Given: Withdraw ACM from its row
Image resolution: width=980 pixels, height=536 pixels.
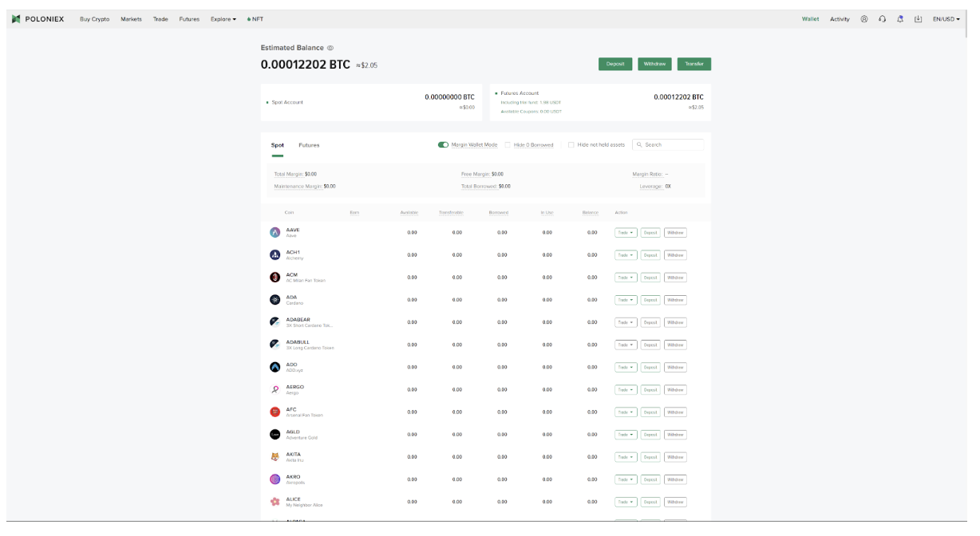Looking at the screenshot, I should click(675, 278).
